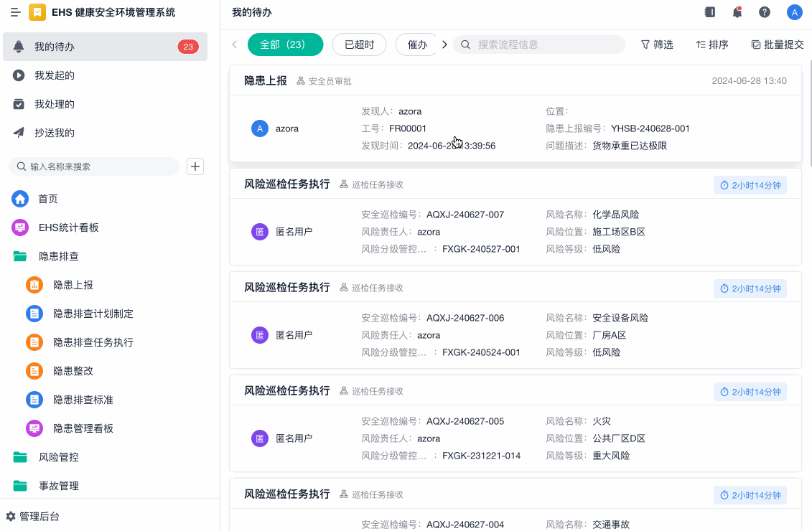
Task: Open the notebook icon in top bar
Action: (x=710, y=12)
